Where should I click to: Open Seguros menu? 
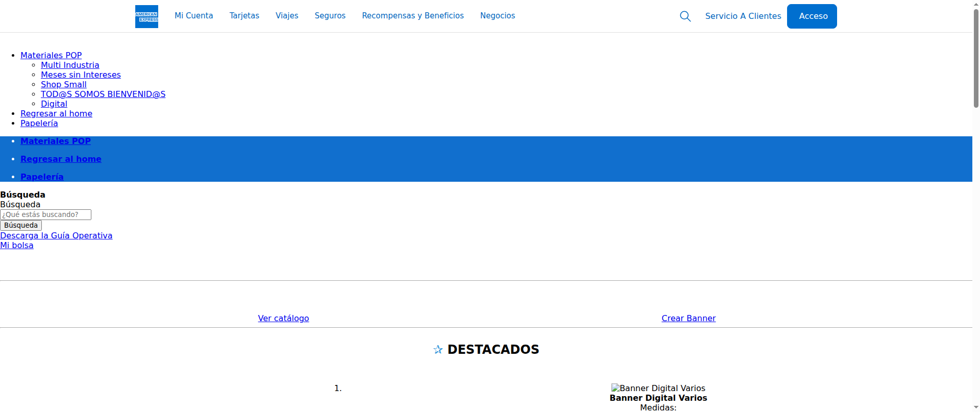tap(330, 16)
